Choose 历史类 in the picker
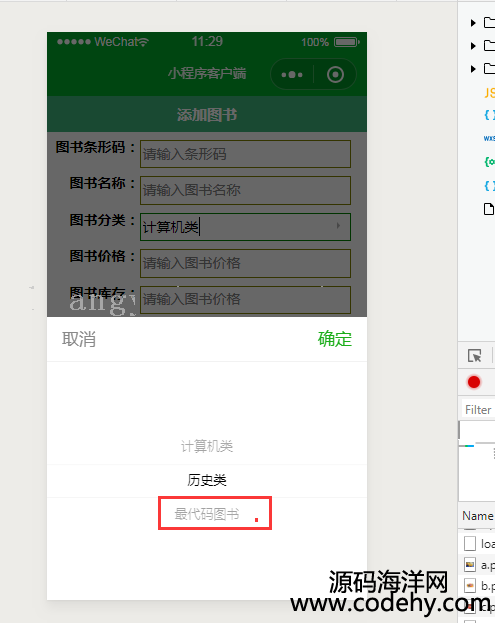 pos(207,480)
